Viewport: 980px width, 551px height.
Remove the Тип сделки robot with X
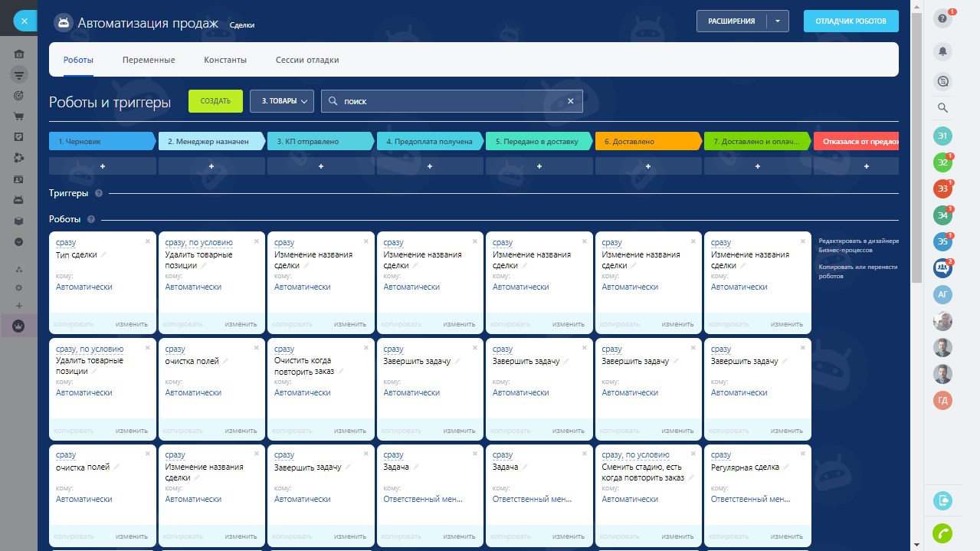click(148, 241)
